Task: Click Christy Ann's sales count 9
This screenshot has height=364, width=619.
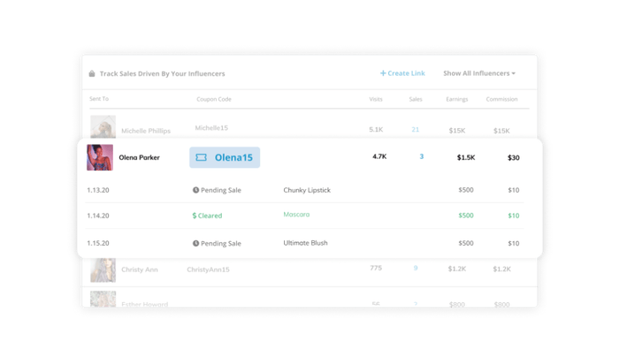Action: click(x=416, y=268)
